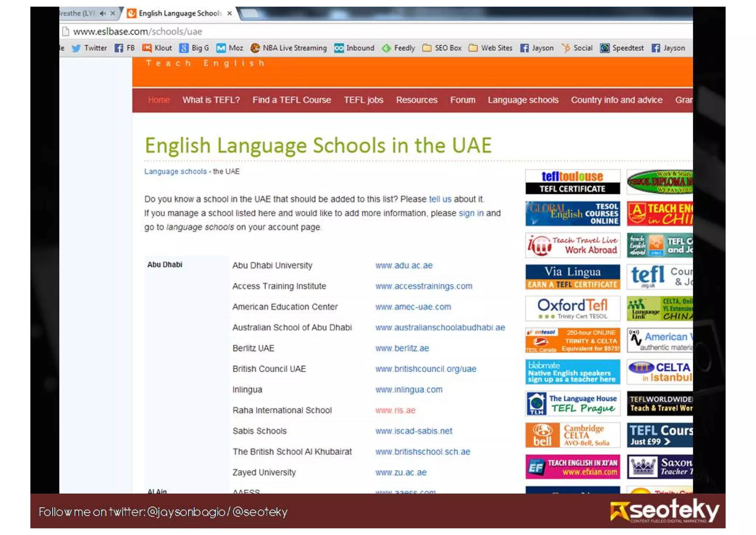The image size is (756, 535).
Task: Follow the 'tell us' link
Action: coord(440,199)
